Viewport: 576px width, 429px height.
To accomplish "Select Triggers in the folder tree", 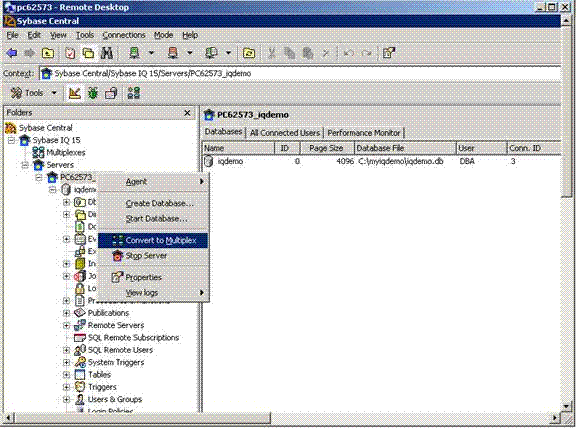I will point(96,387).
